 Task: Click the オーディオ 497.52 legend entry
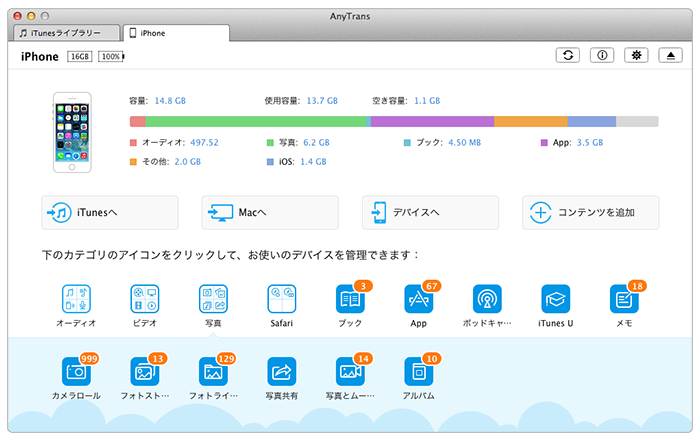(174, 143)
